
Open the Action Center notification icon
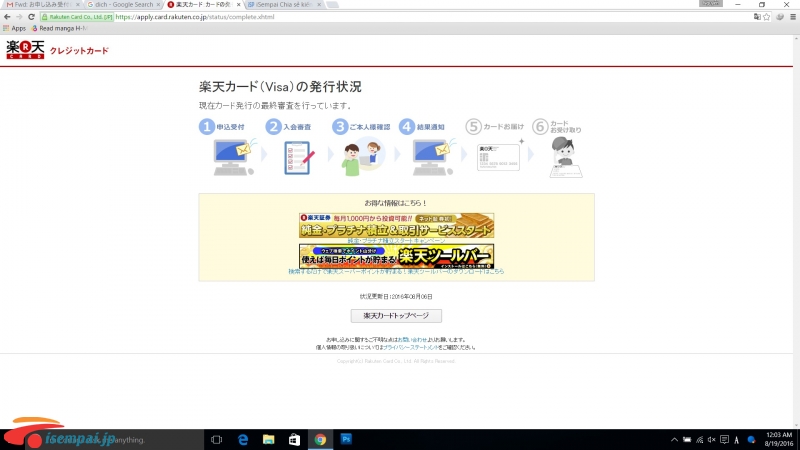point(724,440)
